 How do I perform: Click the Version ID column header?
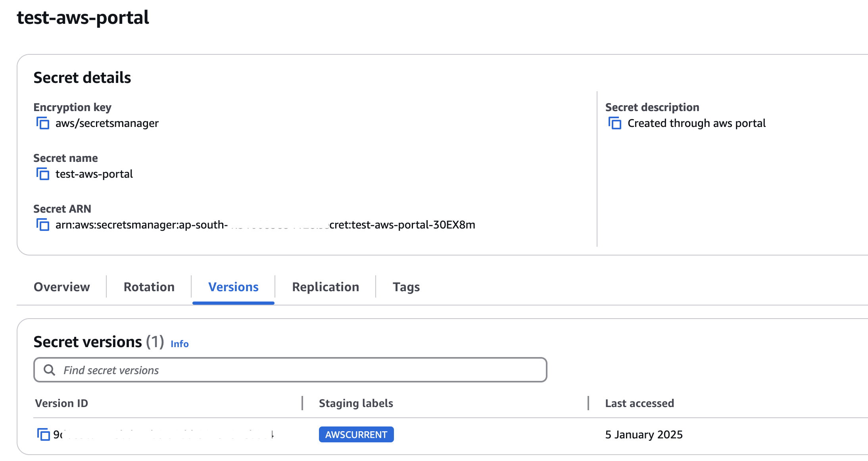coord(61,403)
